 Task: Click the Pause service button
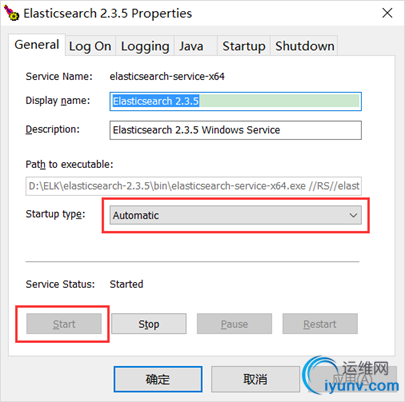pos(234,324)
